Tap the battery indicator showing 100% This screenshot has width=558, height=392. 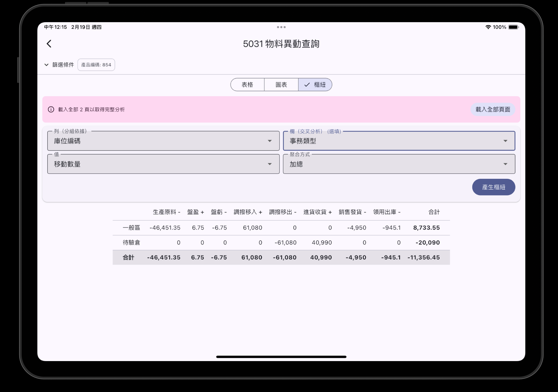(513, 27)
